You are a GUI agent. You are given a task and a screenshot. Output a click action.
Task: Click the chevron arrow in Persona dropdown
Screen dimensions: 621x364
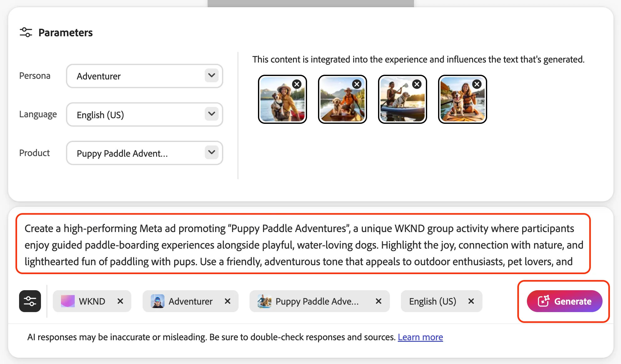coord(212,75)
